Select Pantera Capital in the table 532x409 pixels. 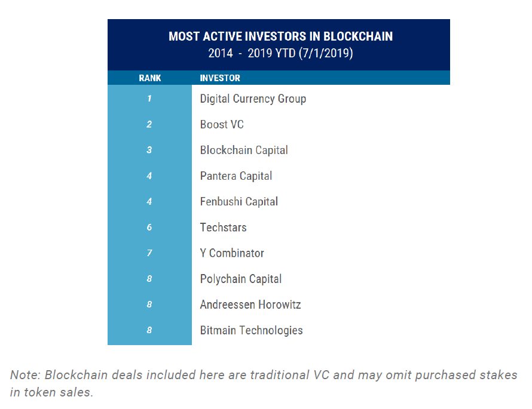pos(236,176)
